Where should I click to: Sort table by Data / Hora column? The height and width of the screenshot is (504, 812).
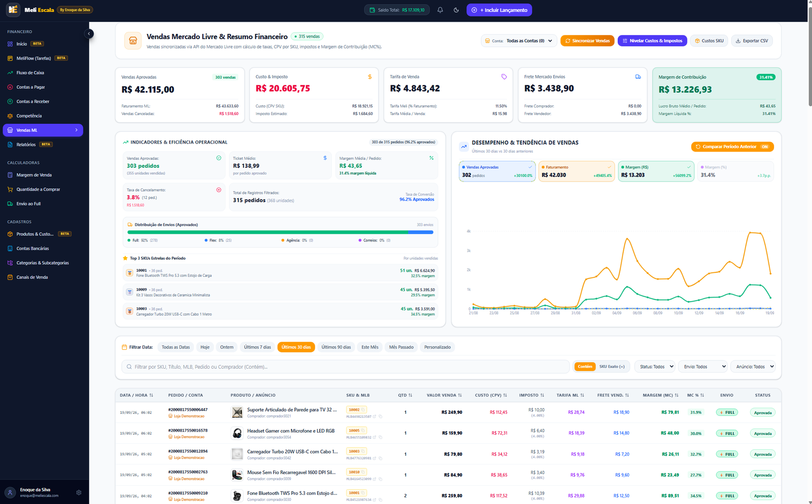(137, 395)
